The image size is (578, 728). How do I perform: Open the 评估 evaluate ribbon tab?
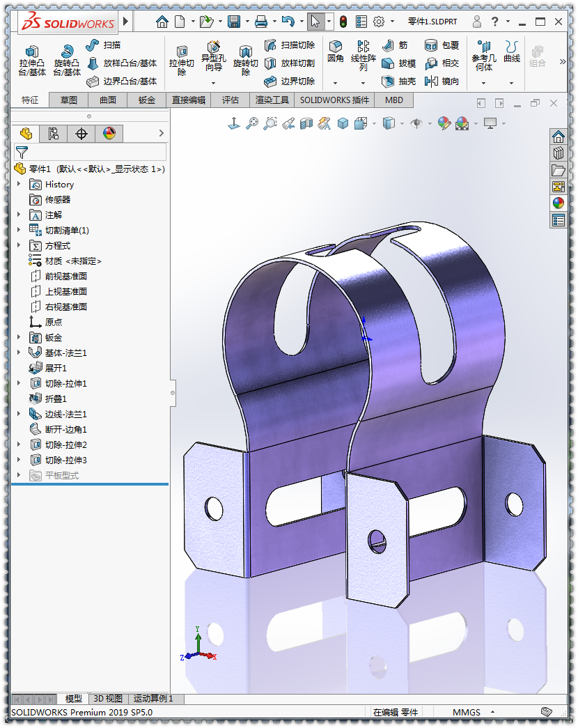[x=231, y=100]
